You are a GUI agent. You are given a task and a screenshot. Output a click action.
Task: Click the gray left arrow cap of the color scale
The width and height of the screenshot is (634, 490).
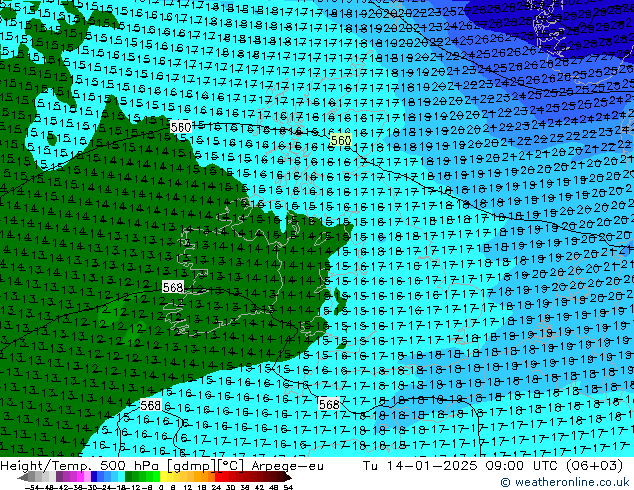click(x=22, y=477)
